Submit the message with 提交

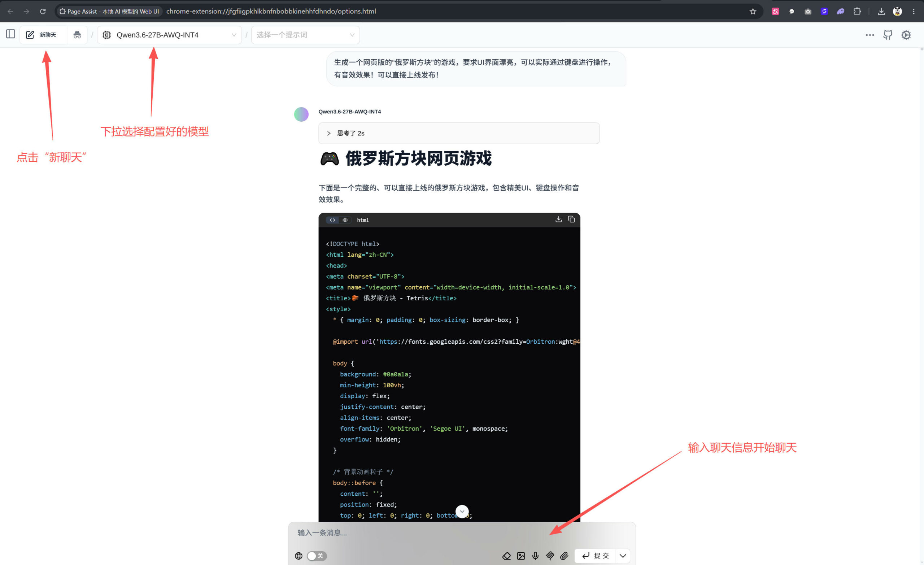click(596, 556)
